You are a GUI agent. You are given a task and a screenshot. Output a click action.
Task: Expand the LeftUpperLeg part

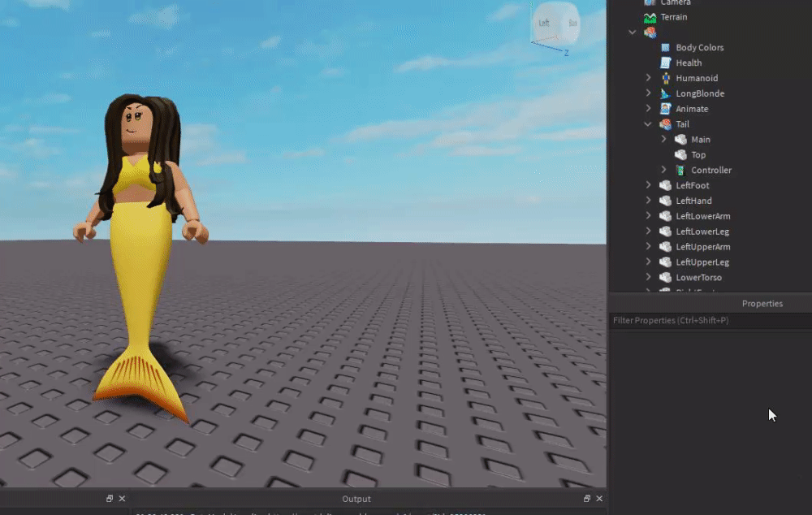click(648, 262)
